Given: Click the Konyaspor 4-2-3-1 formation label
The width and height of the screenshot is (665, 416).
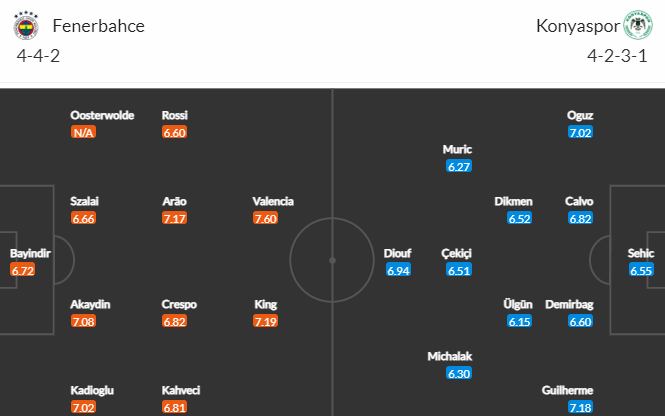Looking at the screenshot, I should coord(617,56).
